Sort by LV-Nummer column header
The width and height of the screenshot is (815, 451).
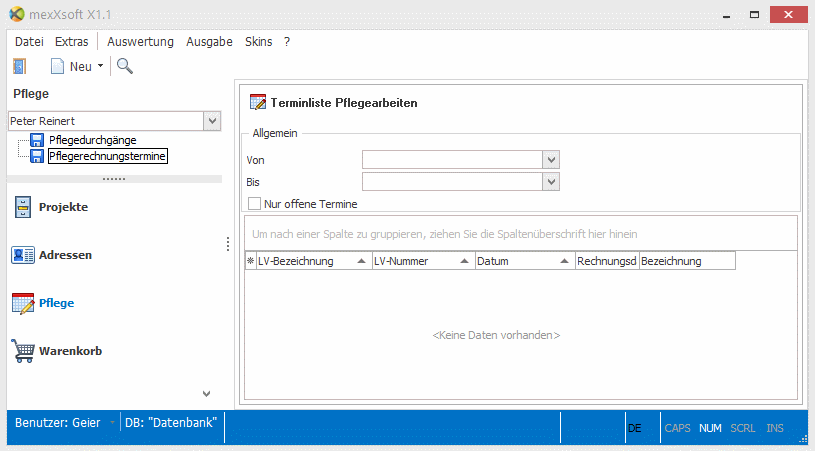pyautogui.click(x=424, y=261)
